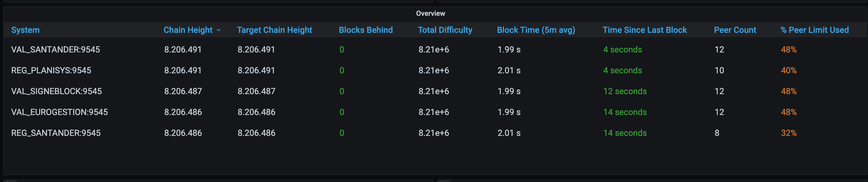Sort table by System column
The height and width of the screenshot is (182, 868).
[25, 30]
